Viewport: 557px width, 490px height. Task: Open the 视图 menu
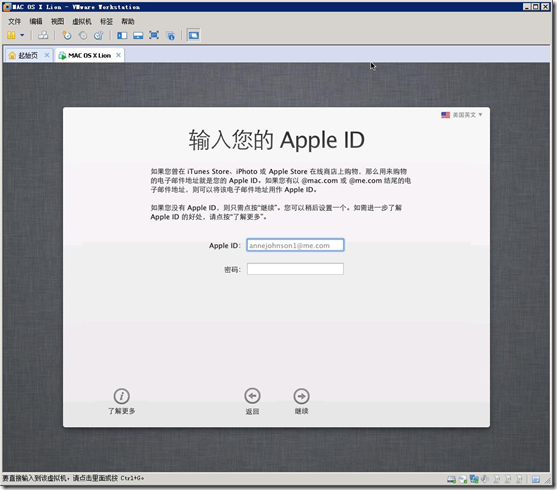57,21
